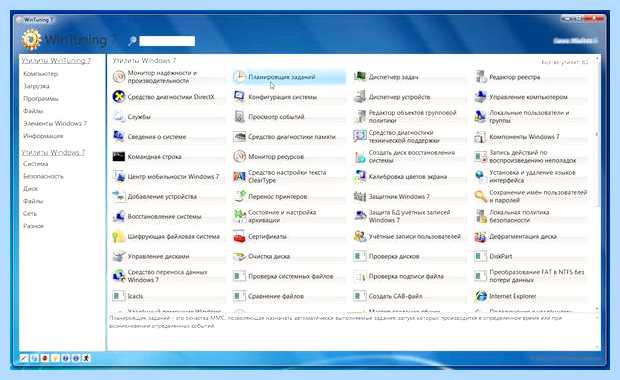
Task: Open Диспетчер устройств
Action: [409, 97]
